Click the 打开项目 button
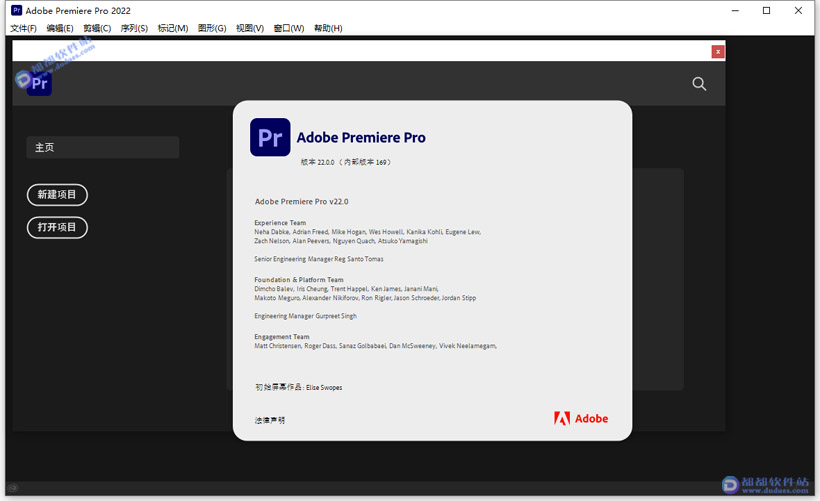Screen dimensions: 820x501 [x=57, y=227]
